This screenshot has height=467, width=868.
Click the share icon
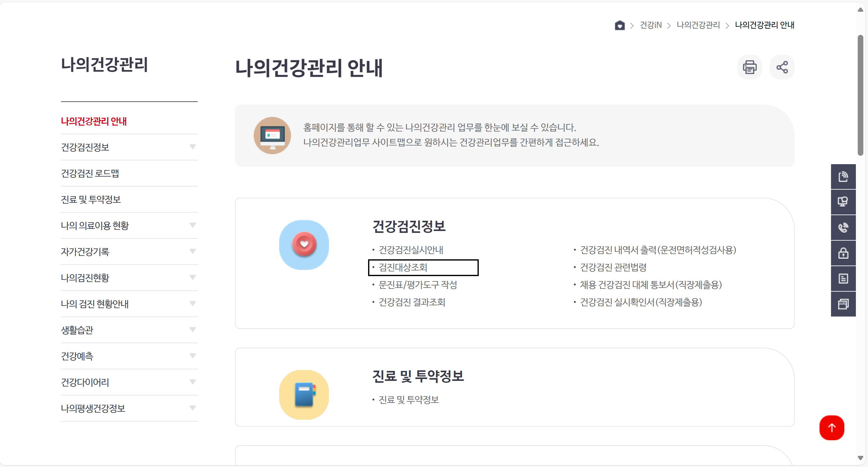(782, 67)
